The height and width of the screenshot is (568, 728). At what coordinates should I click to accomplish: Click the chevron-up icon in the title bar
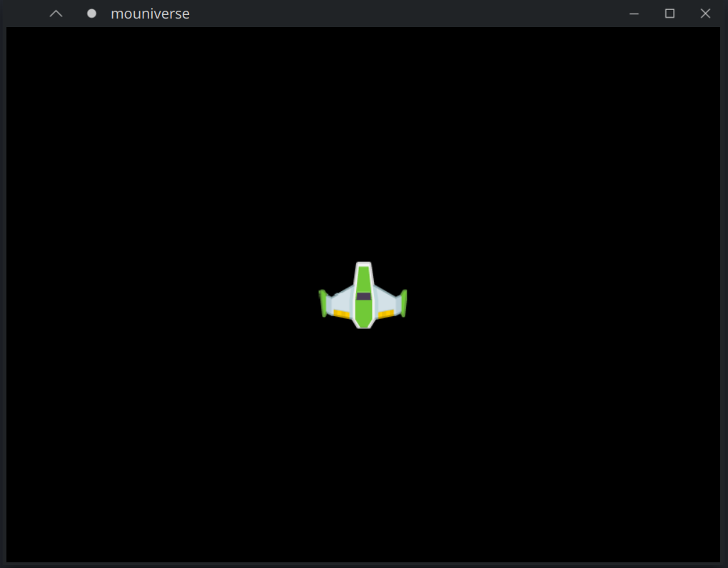[56, 14]
